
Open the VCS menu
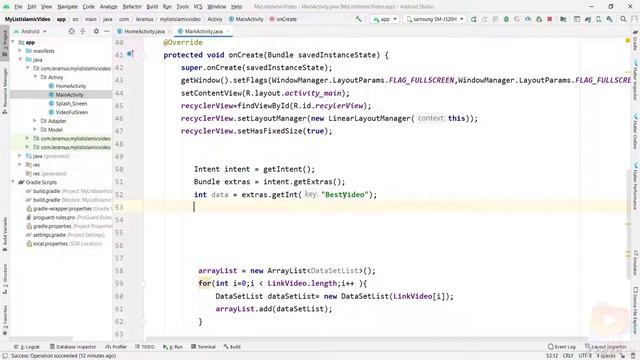[x=198, y=7]
